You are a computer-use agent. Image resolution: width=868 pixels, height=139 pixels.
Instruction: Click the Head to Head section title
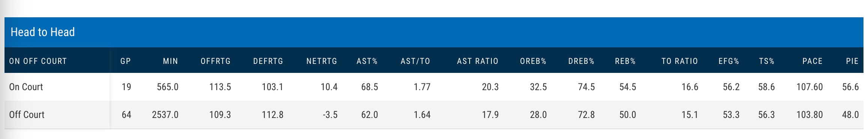click(43, 32)
